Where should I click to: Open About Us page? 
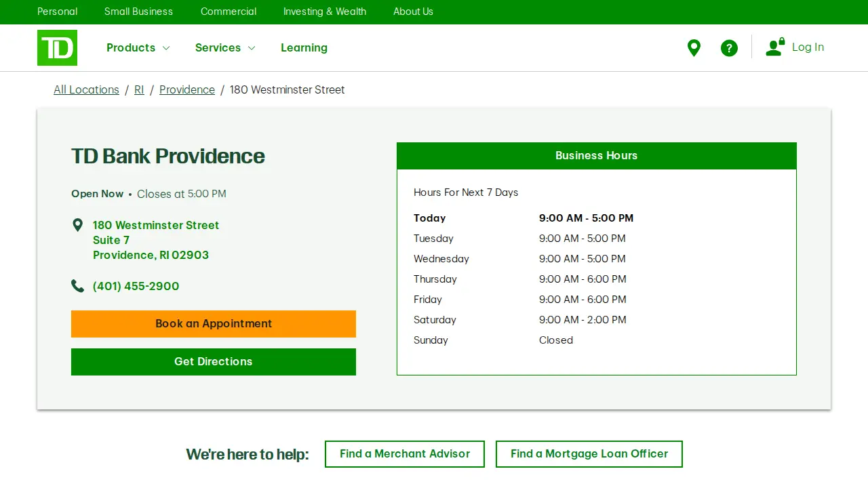point(413,12)
